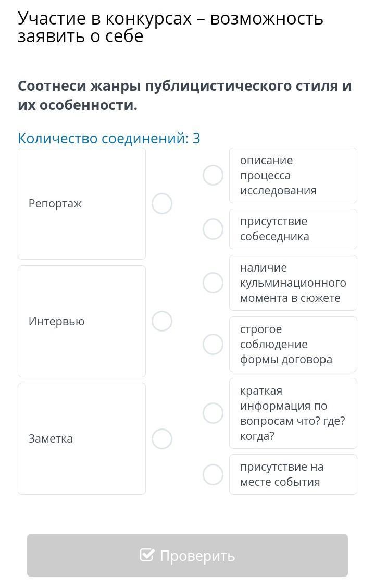Click the connector circle next to Заметка
The image size is (375, 588).
(x=162, y=439)
